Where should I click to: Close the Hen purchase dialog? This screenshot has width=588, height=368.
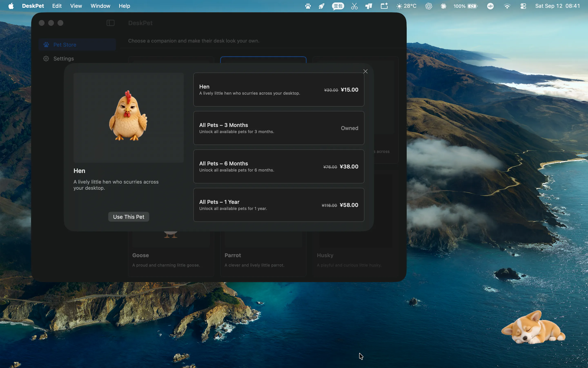pos(365,71)
